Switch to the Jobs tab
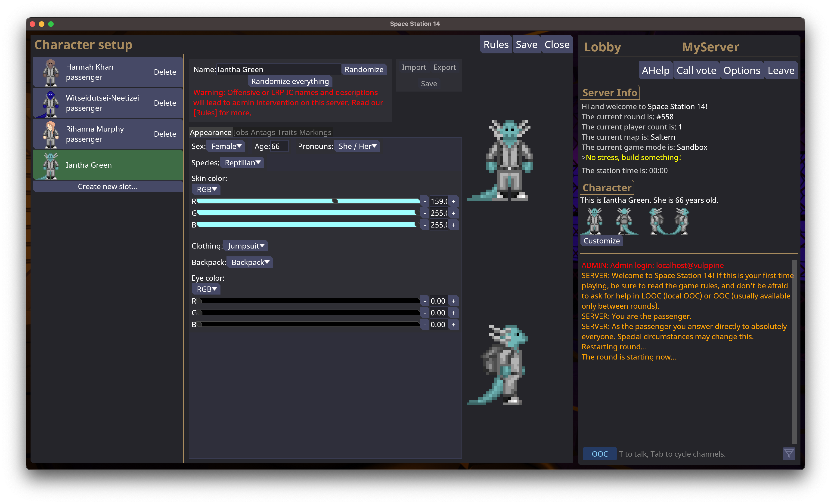The width and height of the screenshot is (831, 504). tap(241, 132)
